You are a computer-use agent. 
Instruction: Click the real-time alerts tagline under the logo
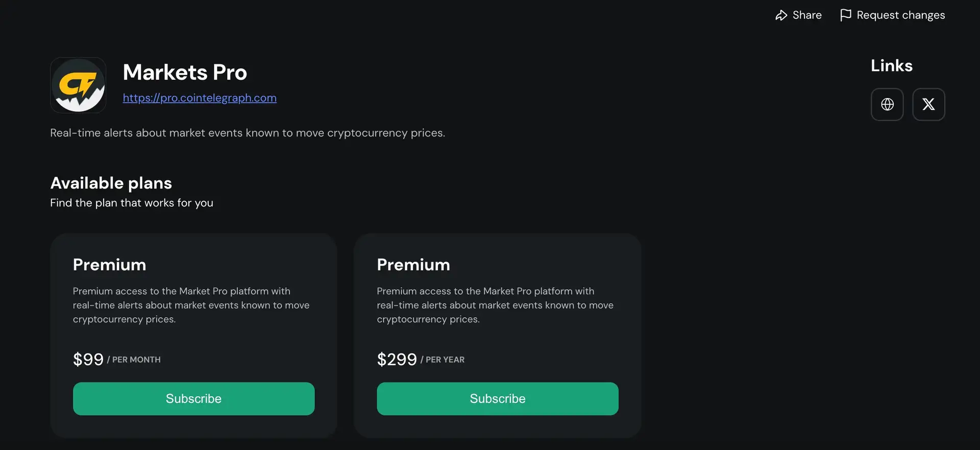248,133
